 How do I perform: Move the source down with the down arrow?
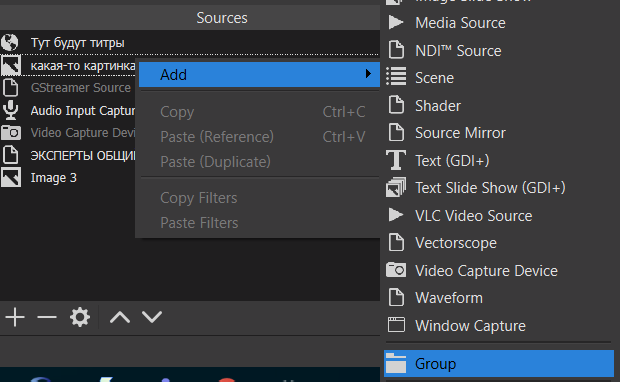tap(152, 317)
